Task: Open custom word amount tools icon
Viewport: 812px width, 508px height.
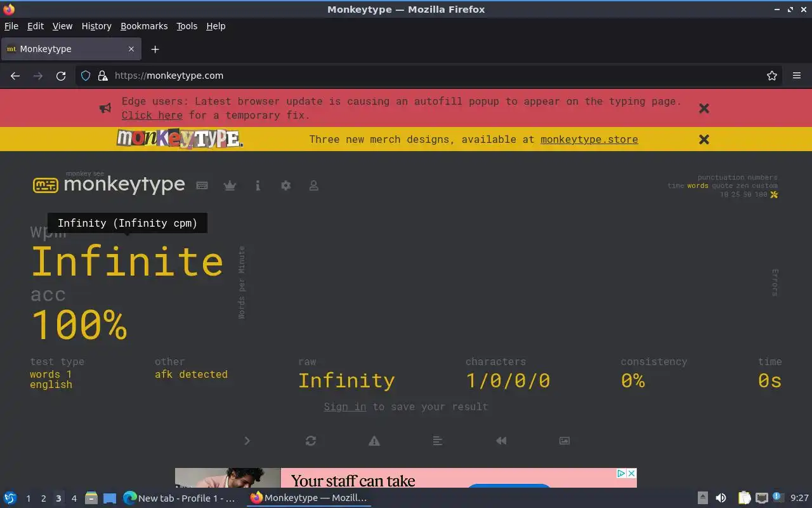Action: pos(774,194)
